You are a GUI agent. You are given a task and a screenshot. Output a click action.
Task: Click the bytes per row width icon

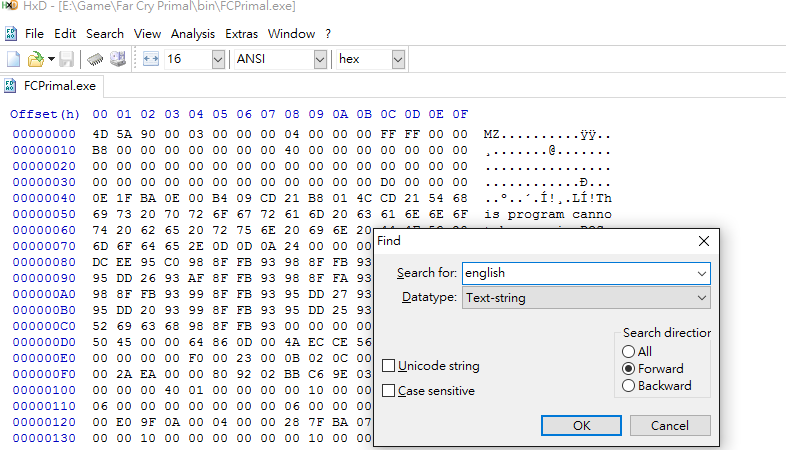pos(150,59)
